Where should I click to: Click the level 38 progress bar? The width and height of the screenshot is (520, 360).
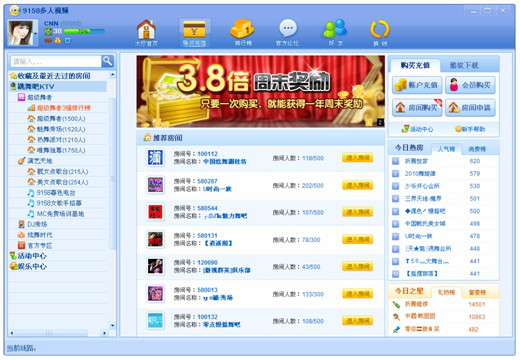[84, 31]
